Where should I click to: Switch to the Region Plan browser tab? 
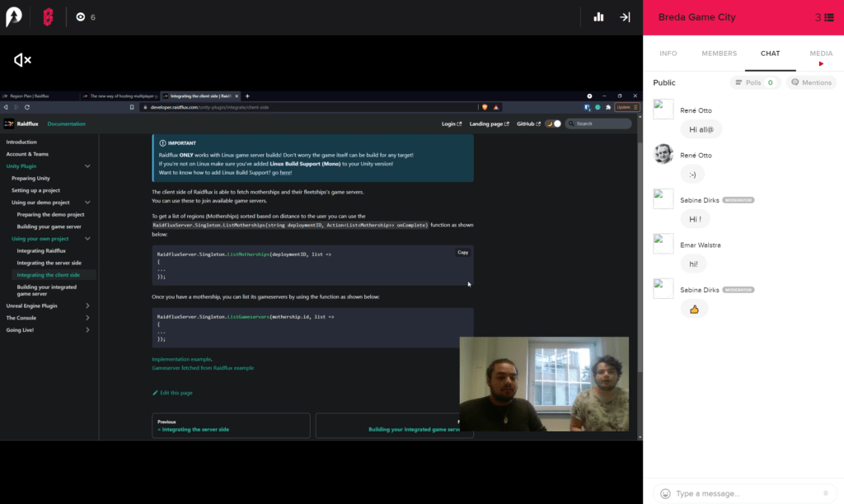(x=40, y=96)
